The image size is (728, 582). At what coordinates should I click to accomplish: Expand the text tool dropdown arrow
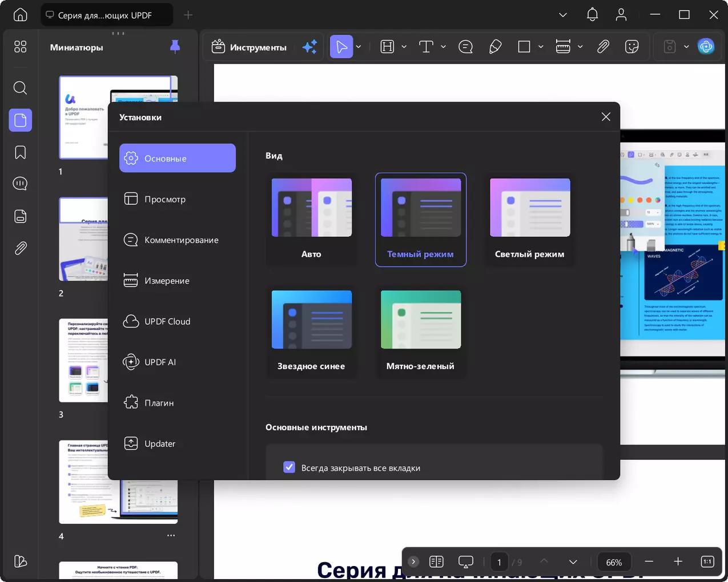click(x=443, y=47)
